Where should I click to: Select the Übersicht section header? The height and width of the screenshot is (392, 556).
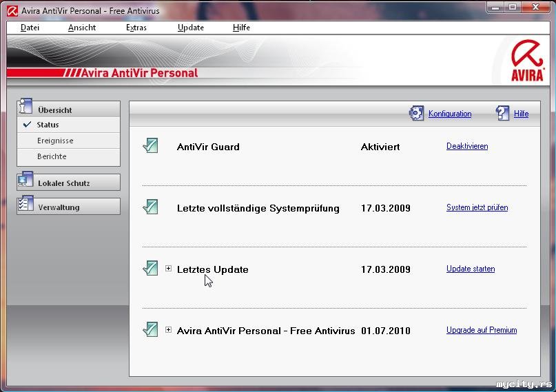pyautogui.click(x=68, y=110)
